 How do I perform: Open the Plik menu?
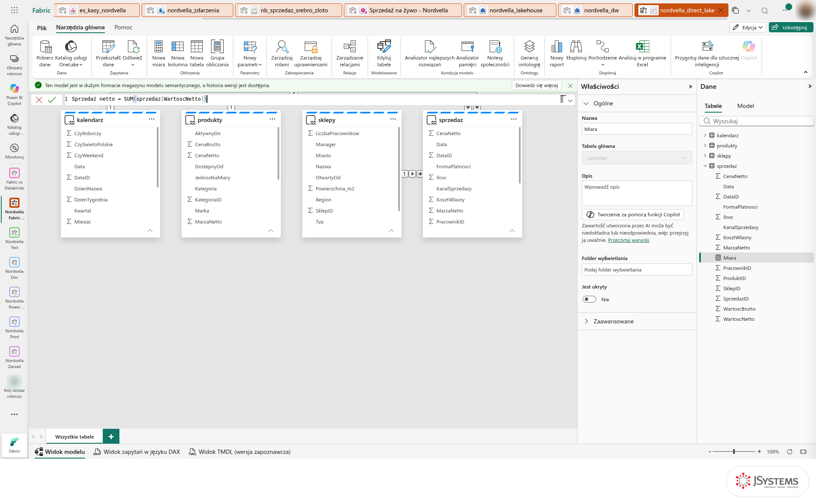42,28
